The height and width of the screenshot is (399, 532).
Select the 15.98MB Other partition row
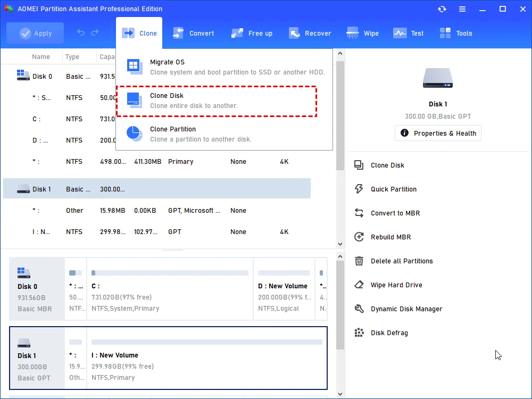tap(157, 210)
